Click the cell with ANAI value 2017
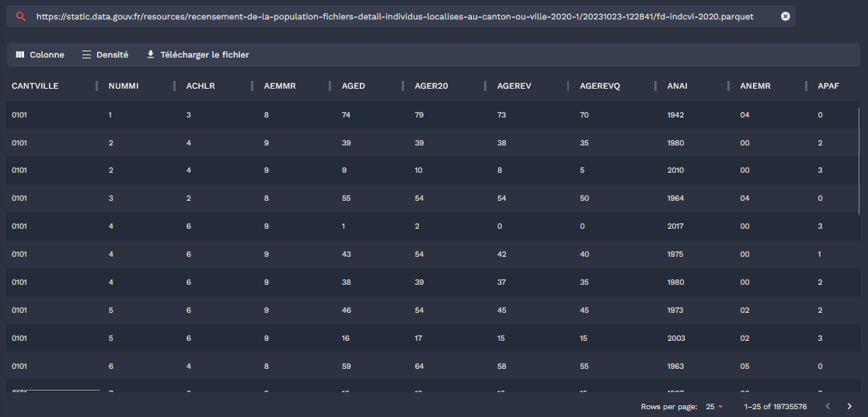The height and width of the screenshot is (417, 868). [676, 226]
